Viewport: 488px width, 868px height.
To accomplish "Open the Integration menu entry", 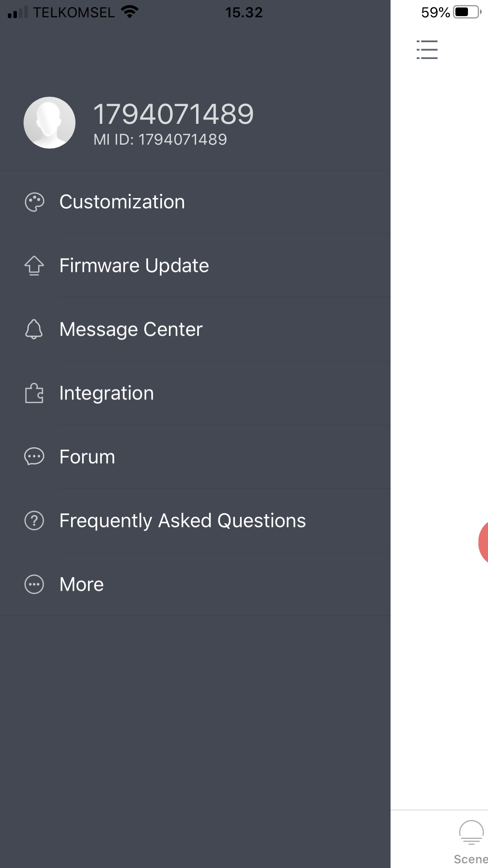I will (106, 394).
